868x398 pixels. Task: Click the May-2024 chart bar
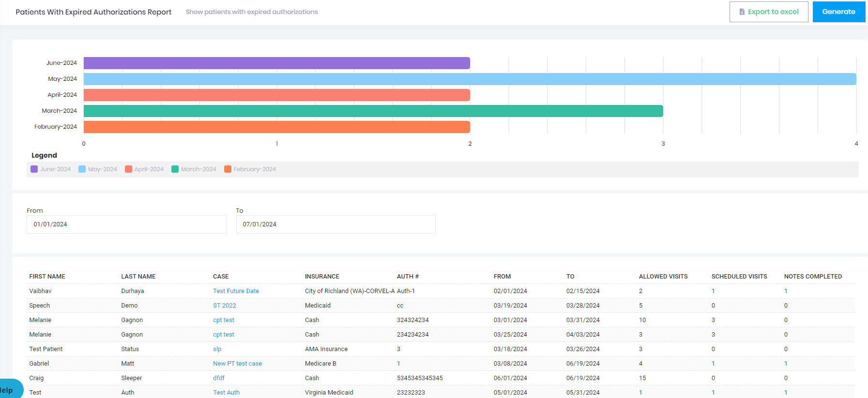[470, 79]
